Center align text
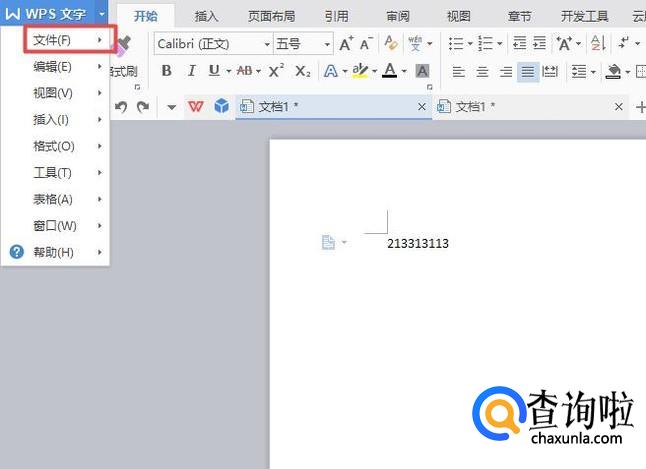 (482, 72)
